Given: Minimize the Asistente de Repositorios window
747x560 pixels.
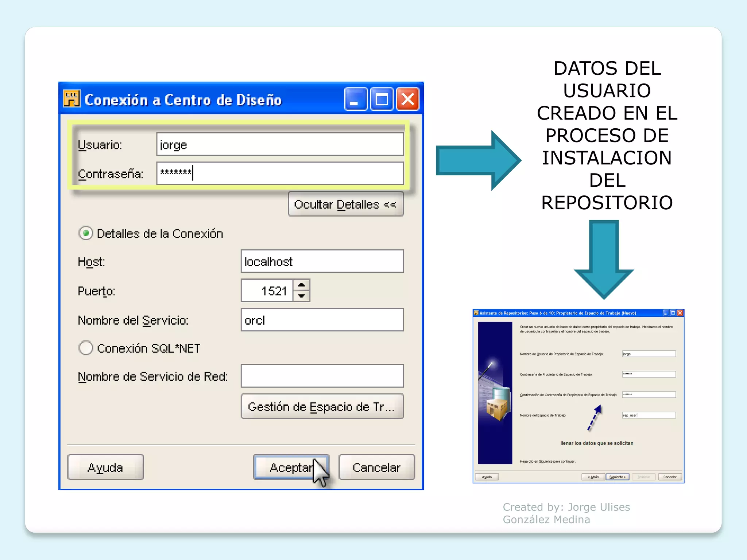Looking at the screenshot, I should click(x=666, y=313).
